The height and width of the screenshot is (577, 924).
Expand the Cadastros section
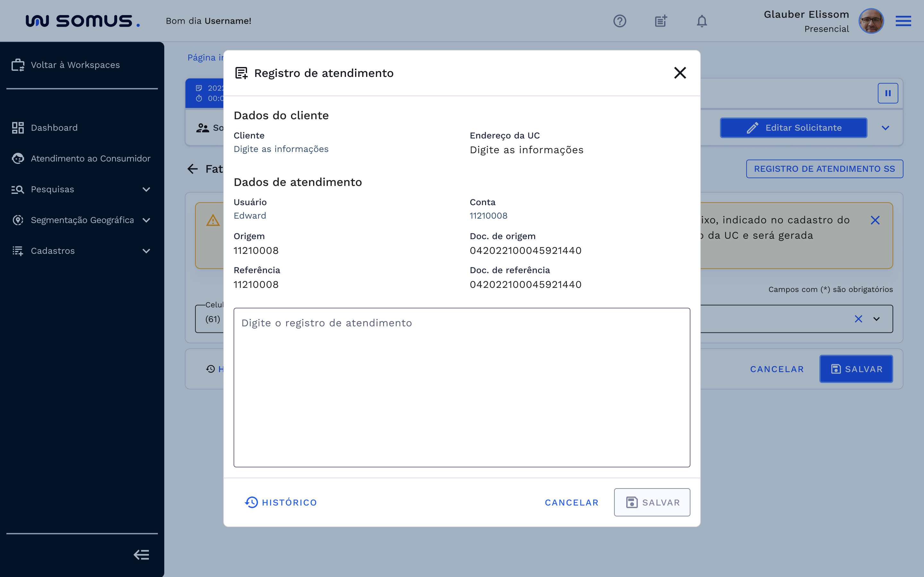147,251
